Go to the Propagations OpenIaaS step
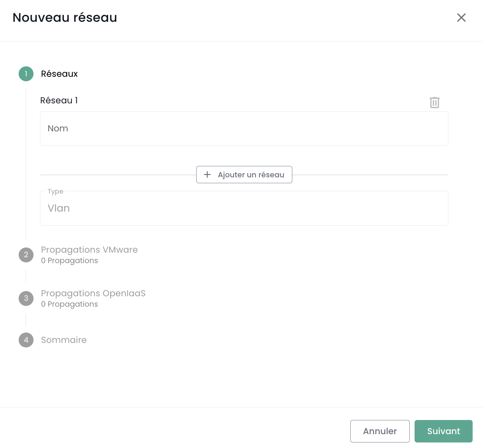483x448 pixels. pyautogui.click(x=93, y=293)
